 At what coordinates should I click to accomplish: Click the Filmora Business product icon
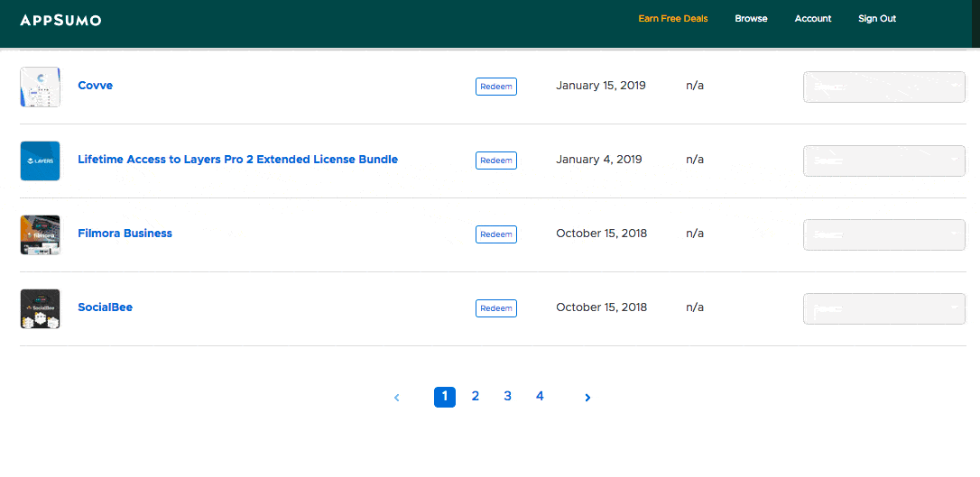pos(40,234)
